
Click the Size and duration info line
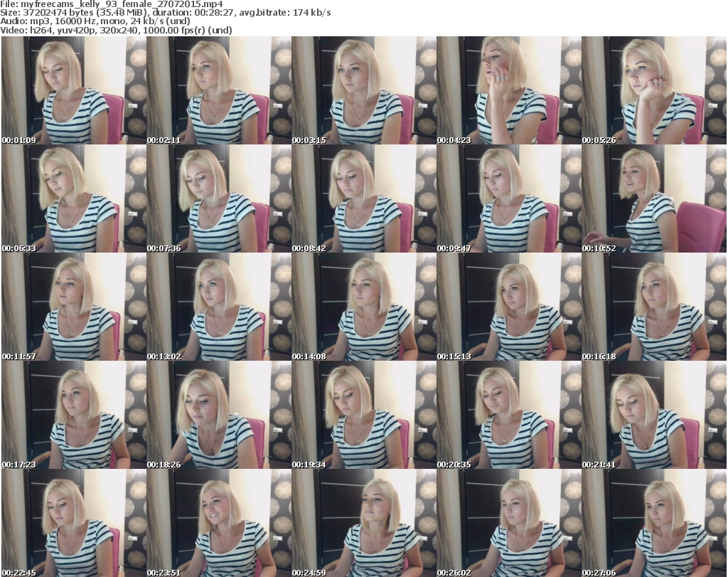click(165, 13)
